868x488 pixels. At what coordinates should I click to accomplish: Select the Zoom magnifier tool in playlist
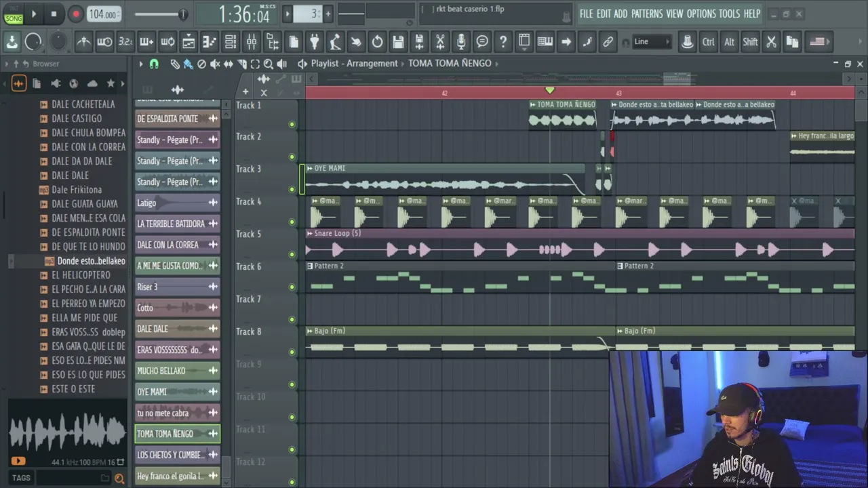(269, 64)
